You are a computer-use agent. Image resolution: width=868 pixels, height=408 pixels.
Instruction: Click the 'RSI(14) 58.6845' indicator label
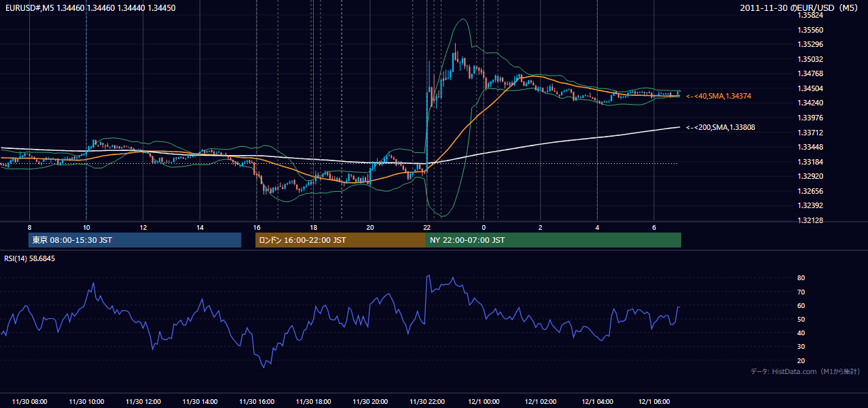coord(30,258)
